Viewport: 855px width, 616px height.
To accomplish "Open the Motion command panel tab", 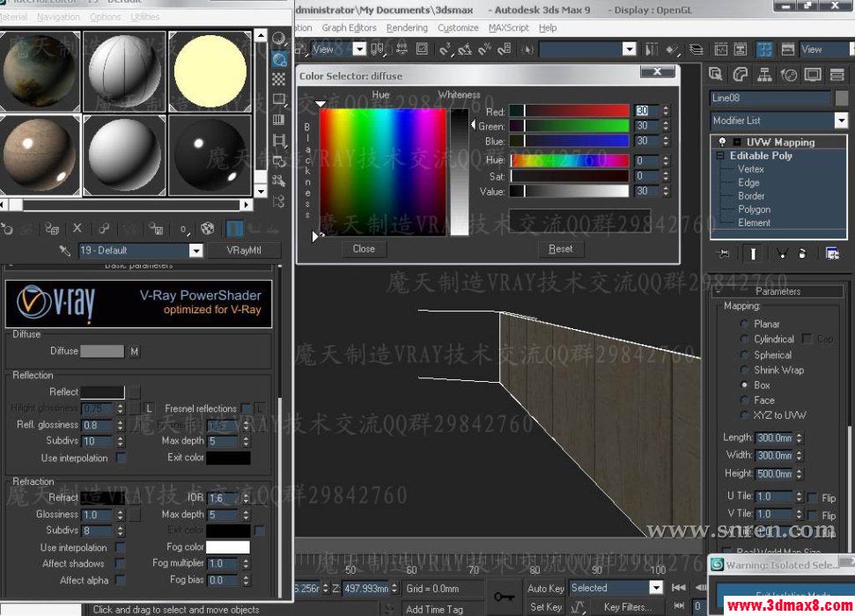I will coord(788,74).
